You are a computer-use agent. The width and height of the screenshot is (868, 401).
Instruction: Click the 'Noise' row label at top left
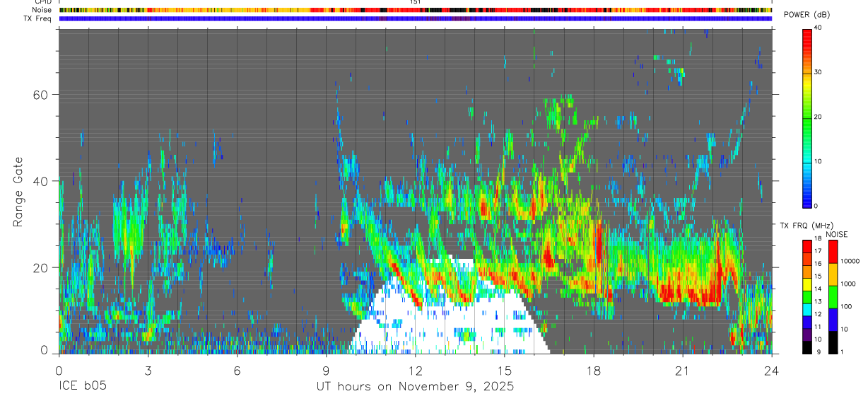click(x=42, y=10)
